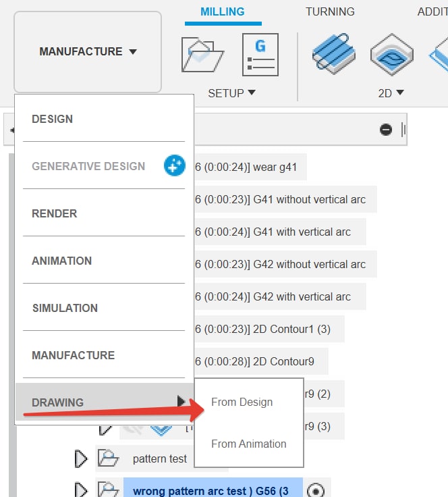Click the browser panel minus collapse icon
This screenshot has width=448, height=497.
coord(386,130)
